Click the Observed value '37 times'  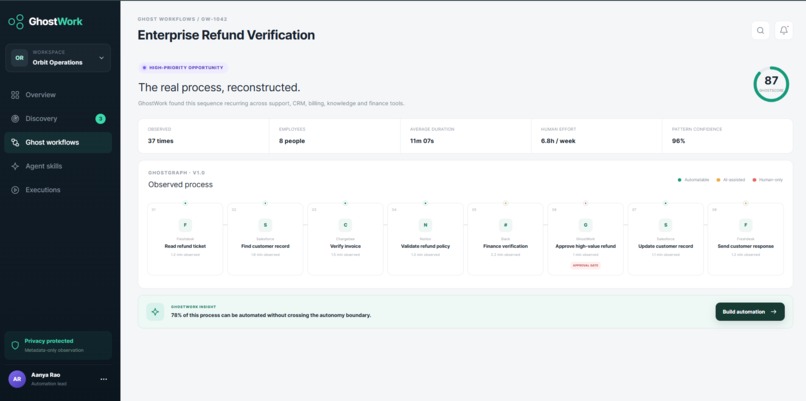pos(160,141)
